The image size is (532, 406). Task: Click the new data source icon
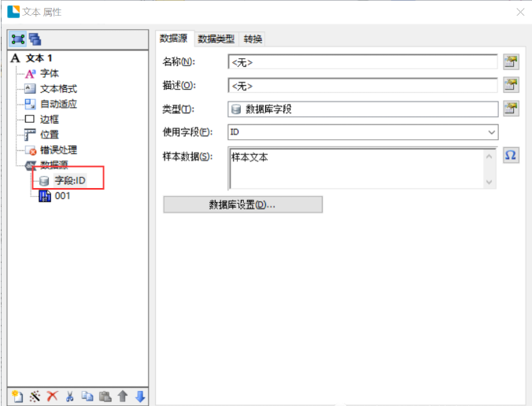coord(17,396)
